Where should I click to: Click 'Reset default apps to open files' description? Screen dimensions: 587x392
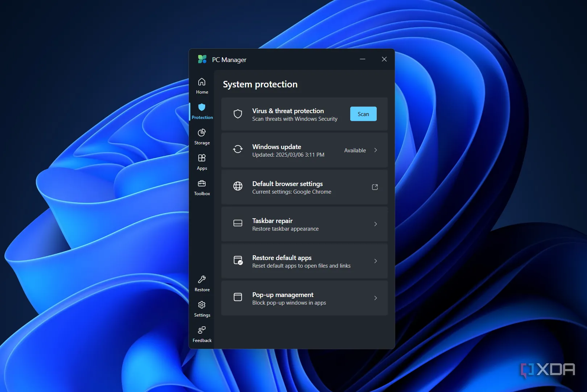tap(301, 266)
